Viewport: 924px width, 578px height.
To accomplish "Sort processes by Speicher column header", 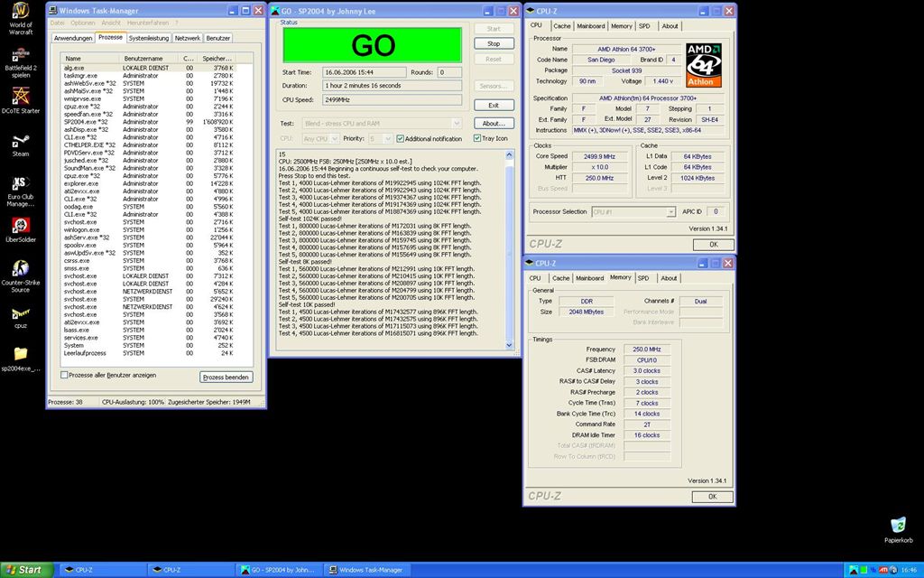I will point(217,59).
